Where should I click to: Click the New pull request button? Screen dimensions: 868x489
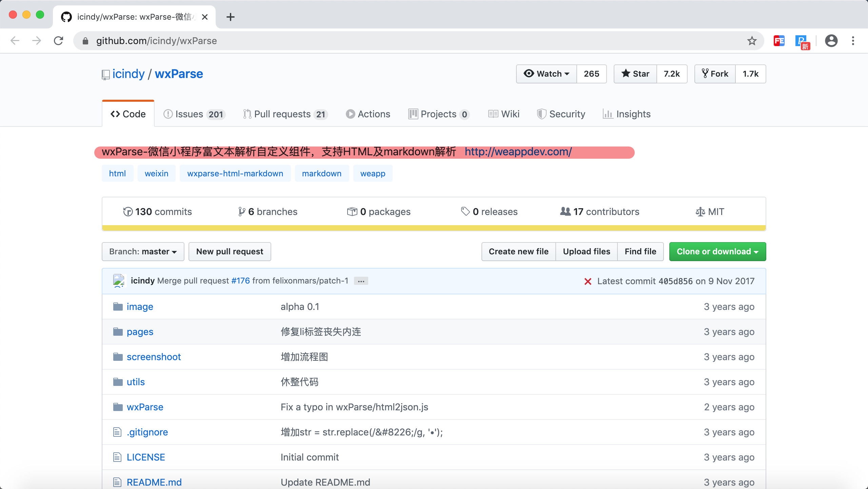tap(230, 252)
